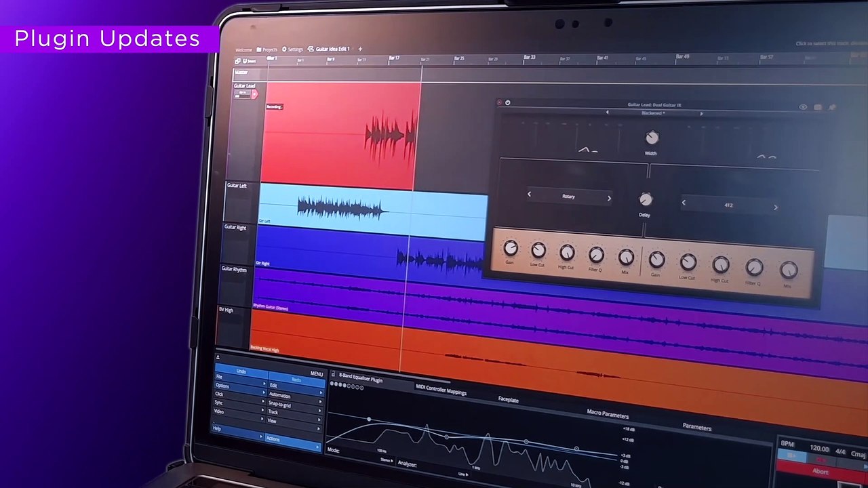Open Settings using the gear icon
The image size is (868, 488).
coord(285,49)
